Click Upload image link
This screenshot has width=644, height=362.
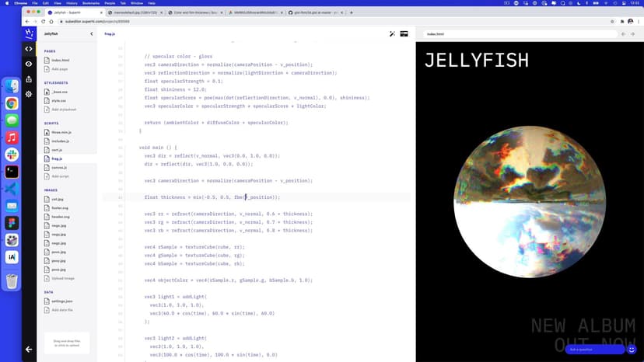[x=61, y=278]
